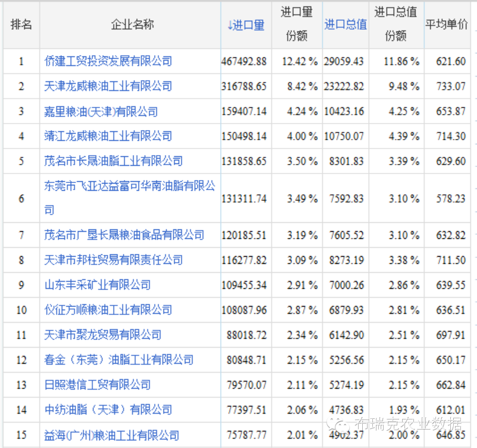
Task: Click 嘉里粮油(天津)有限公司 company name
Action: click(x=101, y=111)
